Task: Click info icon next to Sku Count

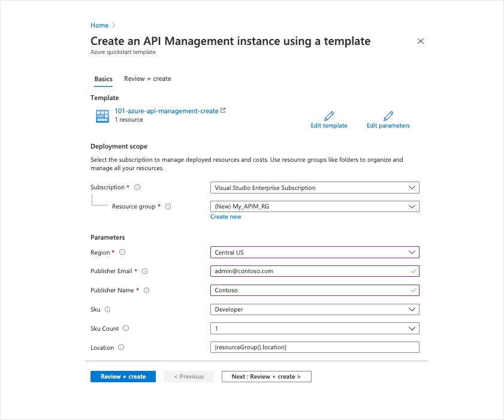Action: coord(126,328)
